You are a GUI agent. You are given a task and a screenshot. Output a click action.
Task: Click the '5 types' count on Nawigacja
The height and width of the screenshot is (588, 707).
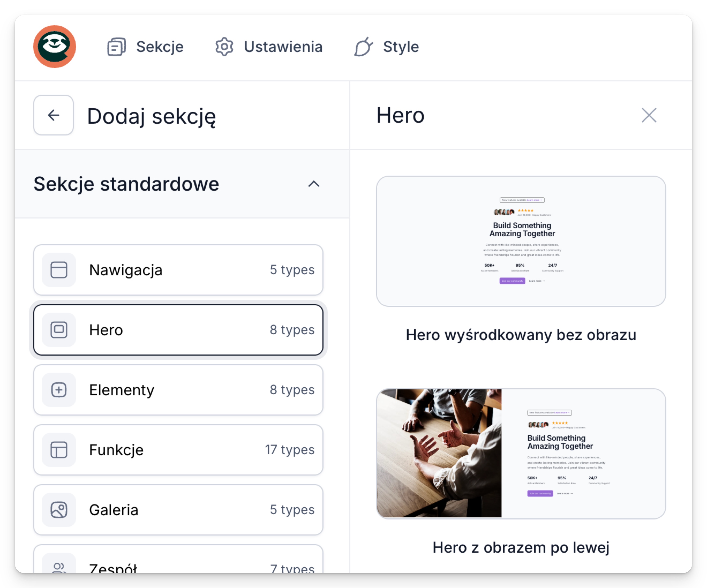[292, 270]
